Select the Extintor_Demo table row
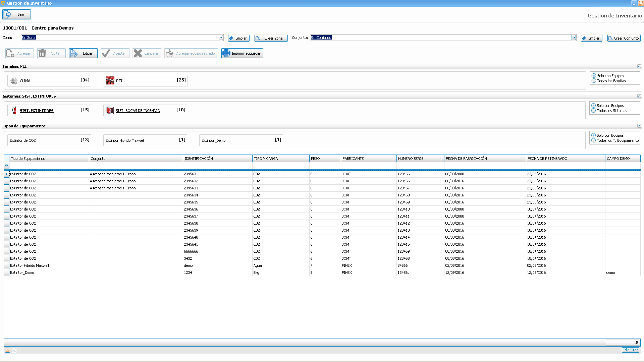Image resolution: width=644 pixels, height=362 pixels. (322, 273)
